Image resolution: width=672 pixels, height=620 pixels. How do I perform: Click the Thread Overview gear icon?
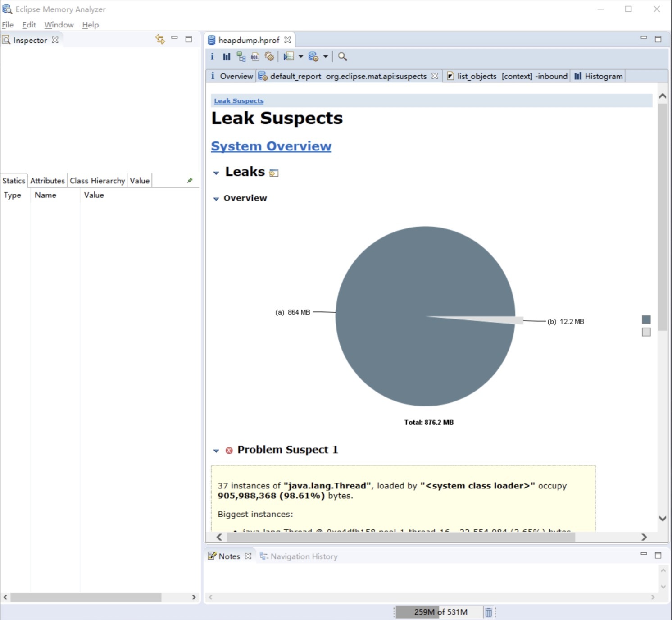point(269,57)
